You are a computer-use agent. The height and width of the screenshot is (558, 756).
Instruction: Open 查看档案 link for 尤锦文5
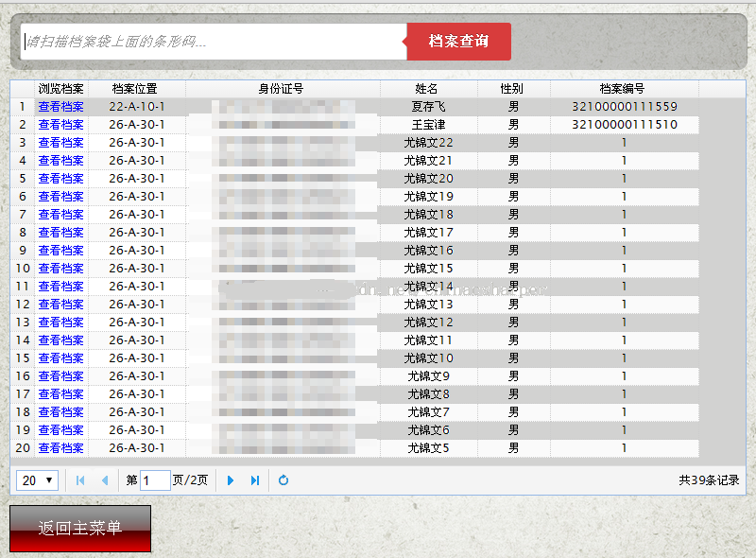pyautogui.click(x=60, y=447)
